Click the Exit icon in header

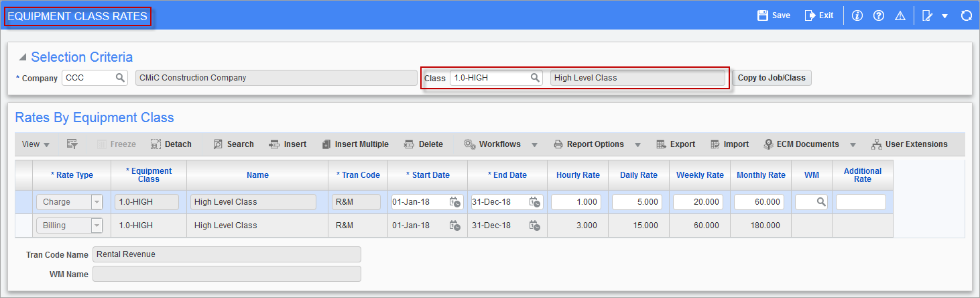(810, 15)
